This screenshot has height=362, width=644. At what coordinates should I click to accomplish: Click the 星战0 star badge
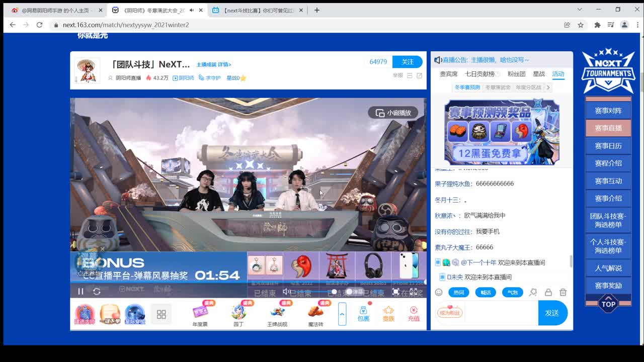(x=236, y=78)
